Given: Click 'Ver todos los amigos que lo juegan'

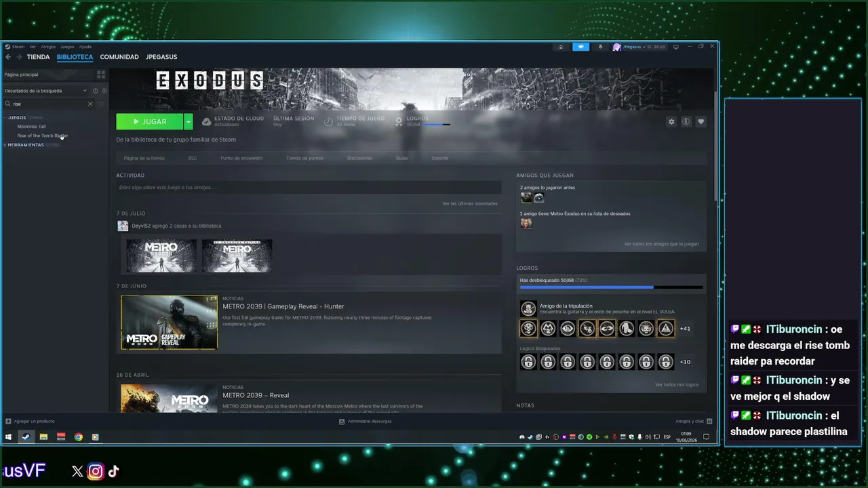Looking at the screenshot, I should (661, 244).
